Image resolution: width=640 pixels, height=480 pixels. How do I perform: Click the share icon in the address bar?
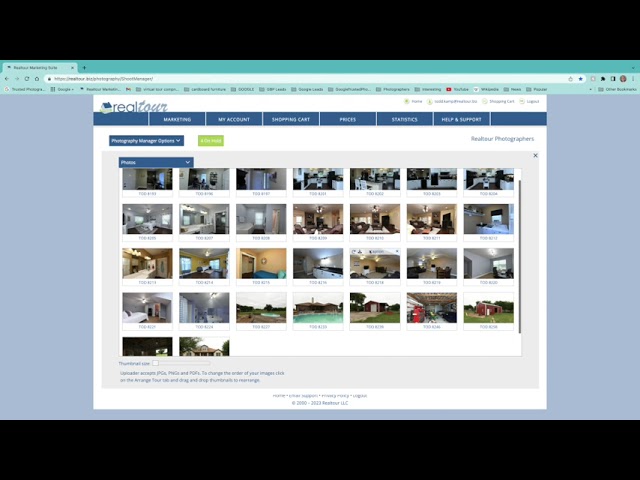tap(571, 79)
